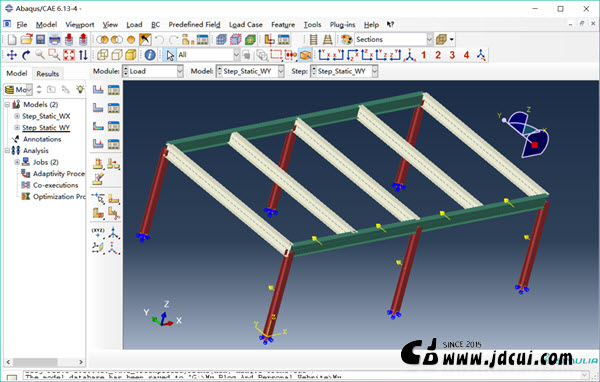600x382 pixels.
Task: Click the Auto-fit view icon
Action: tap(69, 55)
